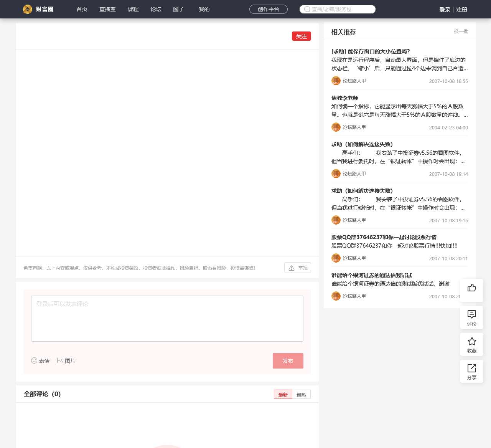Click the timestamp 2004-02-23 04:00
This screenshot has width=491, height=448.
(448, 128)
